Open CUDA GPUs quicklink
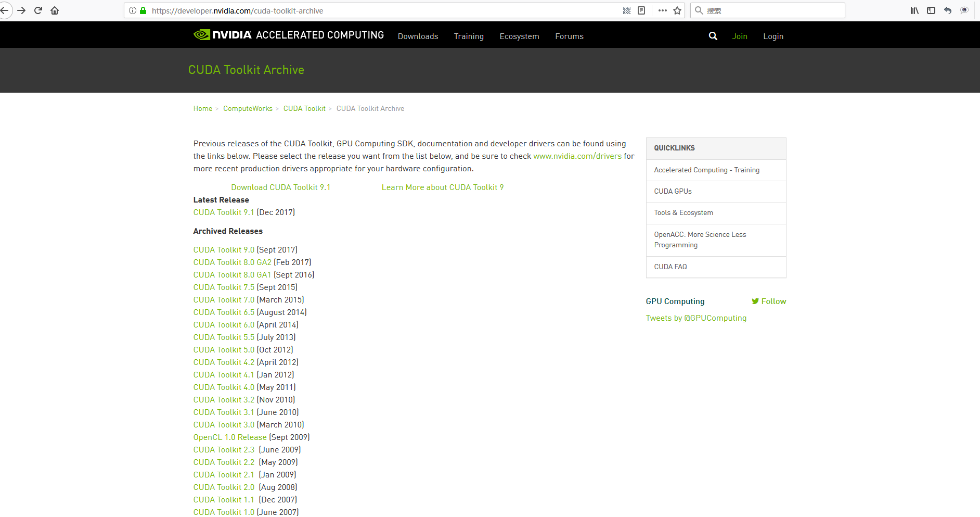This screenshot has width=980, height=517. click(716, 192)
